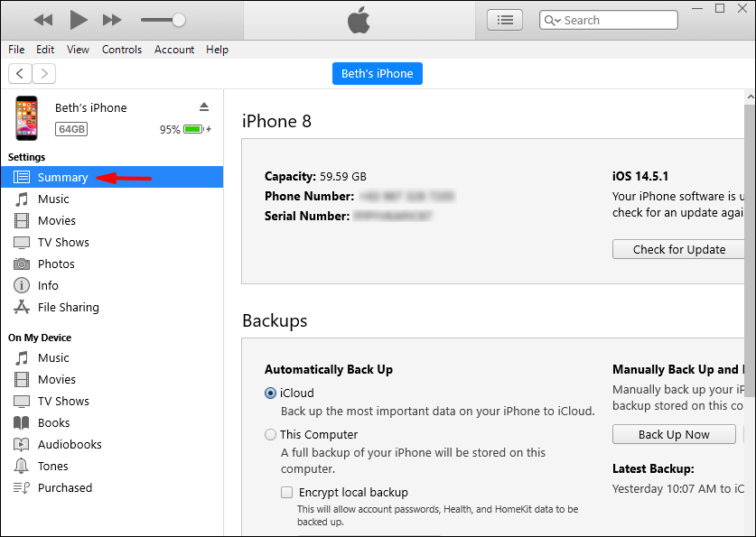Open the Books icon

click(21, 423)
